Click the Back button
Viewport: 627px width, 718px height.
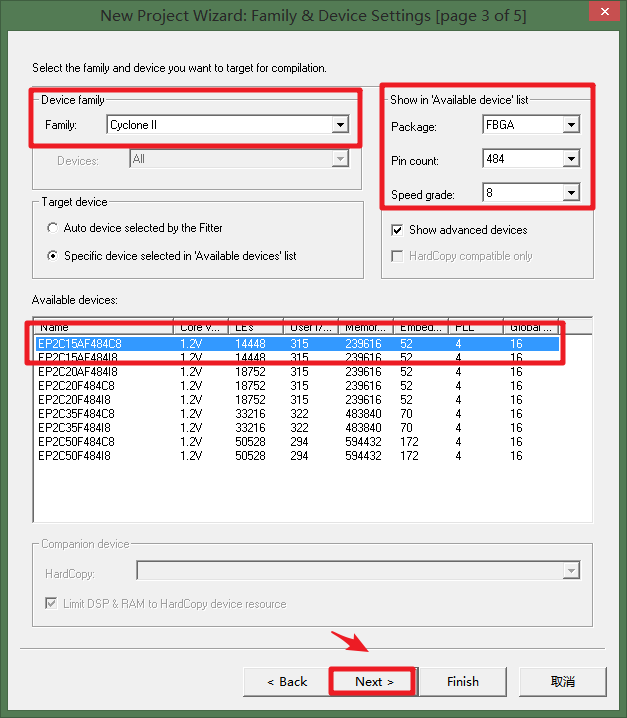(x=287, y=682)
